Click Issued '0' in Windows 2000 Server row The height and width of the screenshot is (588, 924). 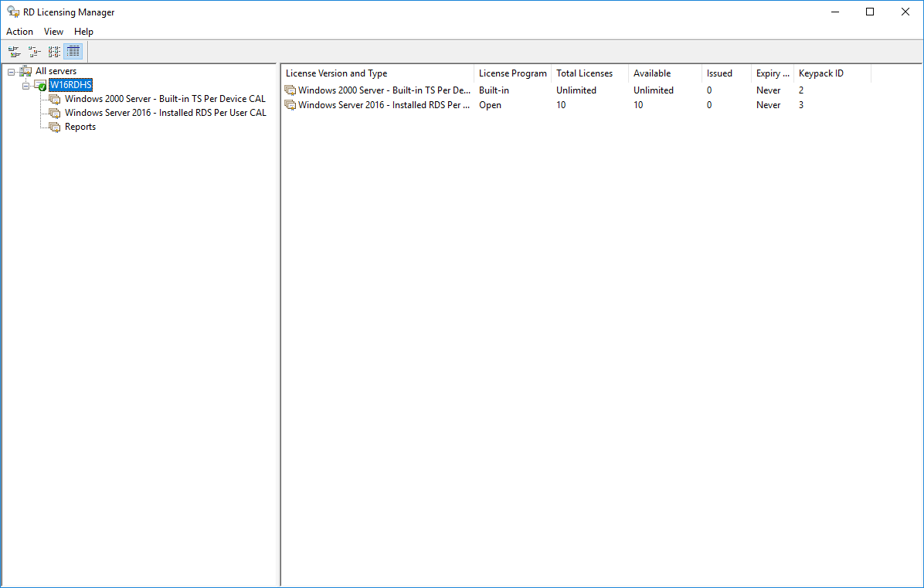[709, 90]
